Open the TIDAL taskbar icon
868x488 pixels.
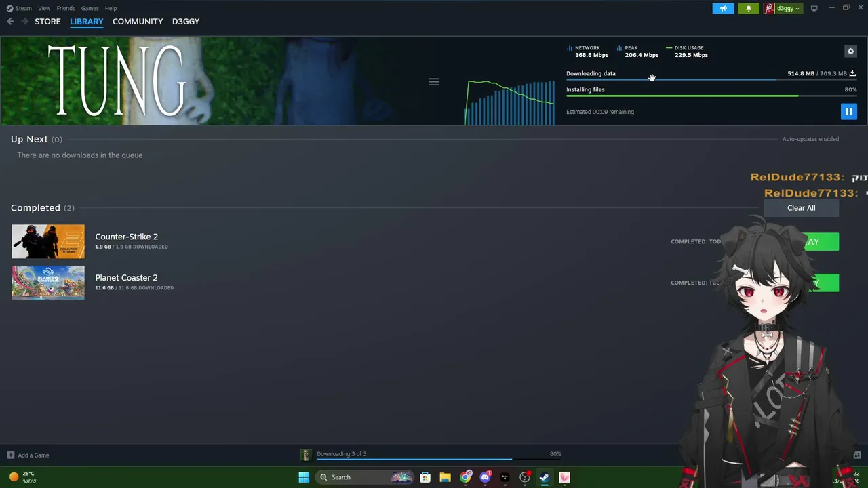[505, 477]
